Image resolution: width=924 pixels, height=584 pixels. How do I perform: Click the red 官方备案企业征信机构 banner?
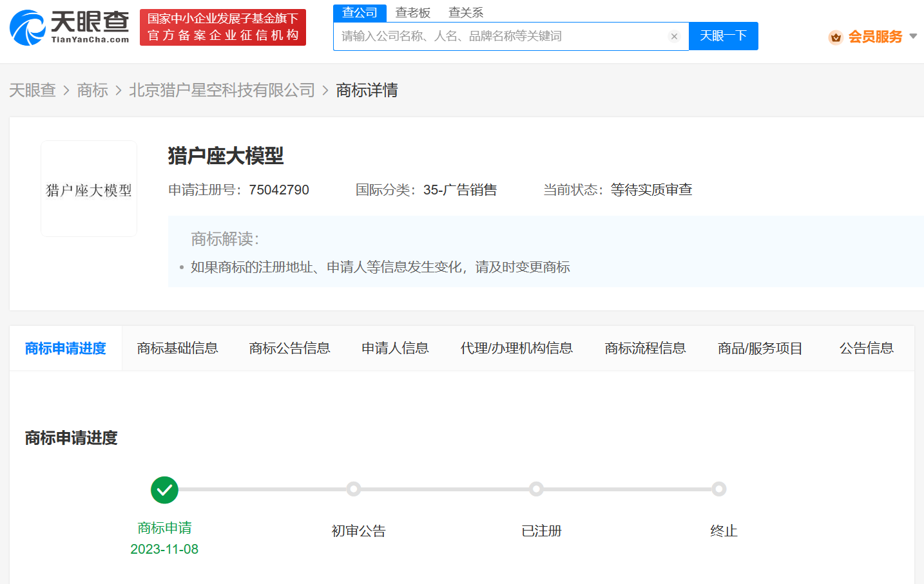coord(223,27)
